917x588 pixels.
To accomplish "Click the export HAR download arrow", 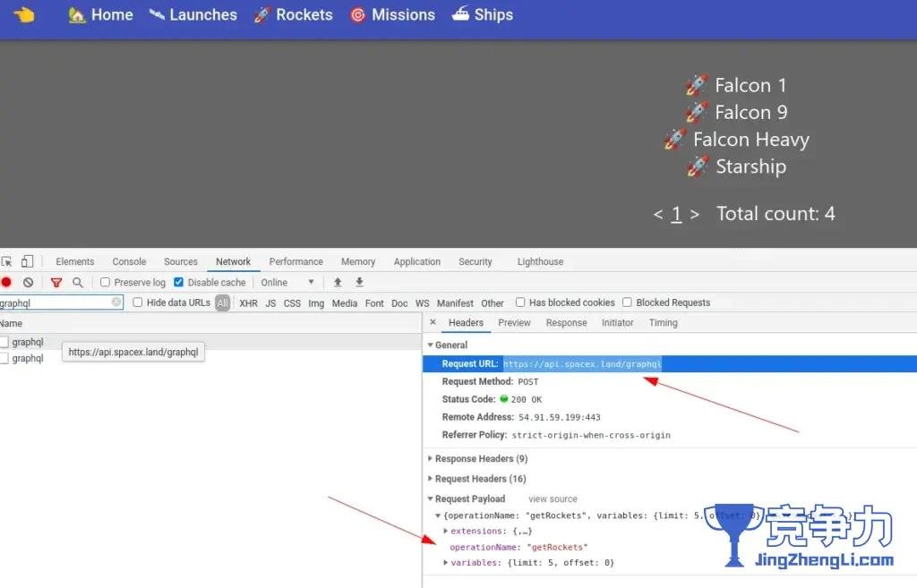I will [360, 282].
